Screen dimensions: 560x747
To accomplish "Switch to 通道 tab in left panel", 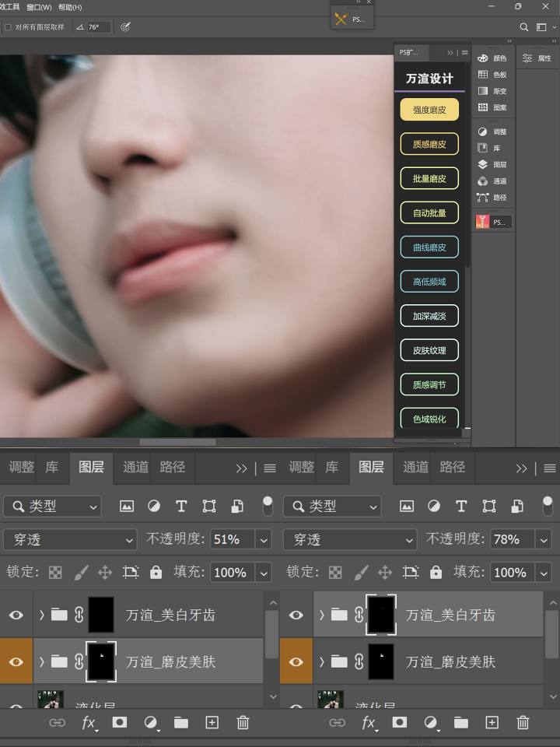I will (x=135, y=468).
